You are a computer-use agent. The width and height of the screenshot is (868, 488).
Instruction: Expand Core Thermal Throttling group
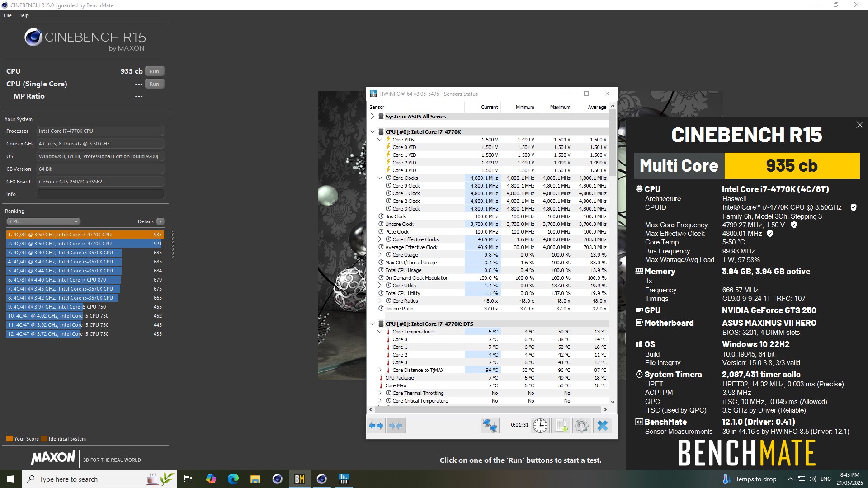click(x=380, y=393)
